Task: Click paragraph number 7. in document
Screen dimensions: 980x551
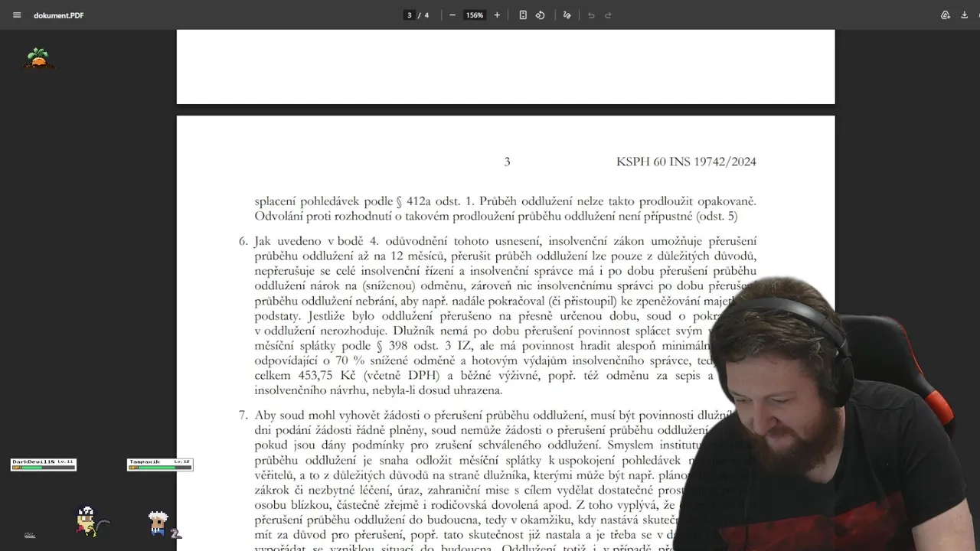Action: coord(243,416)
